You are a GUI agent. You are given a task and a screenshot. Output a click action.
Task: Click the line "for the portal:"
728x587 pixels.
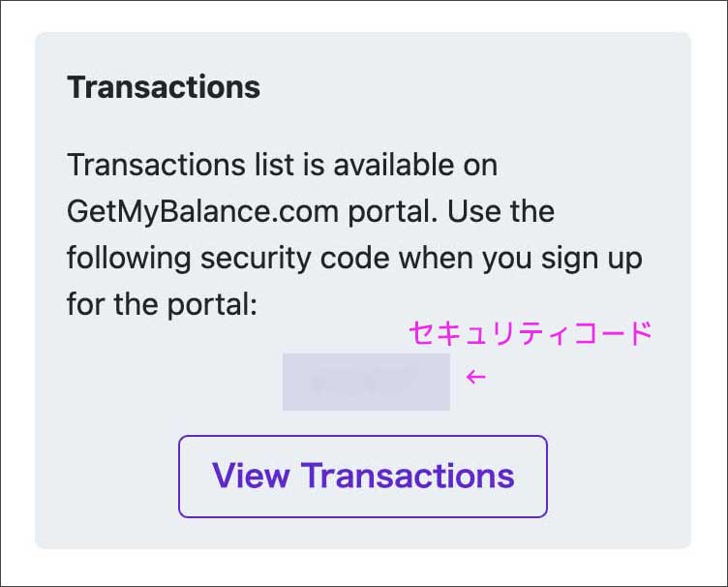click(162, 304)
